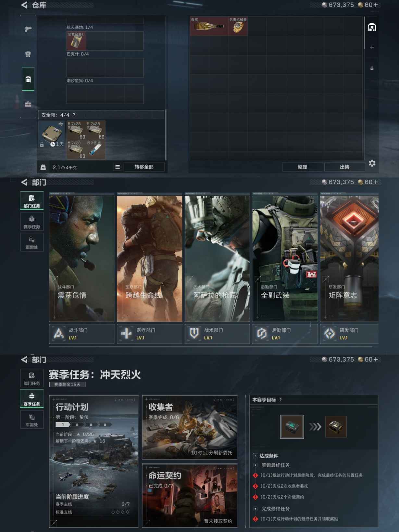The width and height of the screenshot is (399, 532).
Task: Select the 香槟 item in the stash
Action: [x=208, y=26]
